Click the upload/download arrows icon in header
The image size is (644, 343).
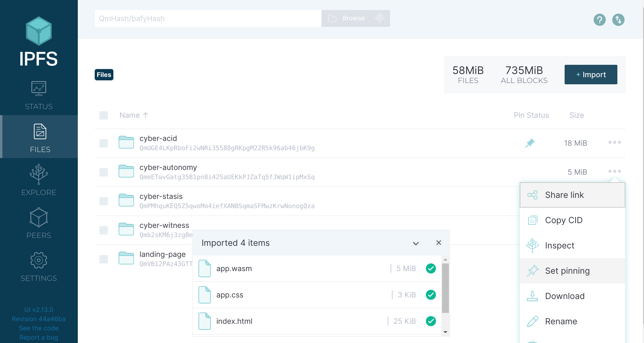618,20
